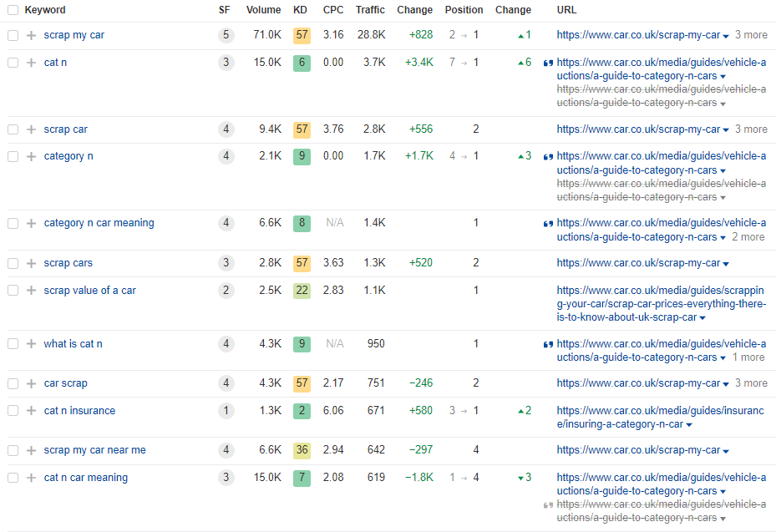Expand '2 more' URLs for 'category n car meaning'

(748, 237)
